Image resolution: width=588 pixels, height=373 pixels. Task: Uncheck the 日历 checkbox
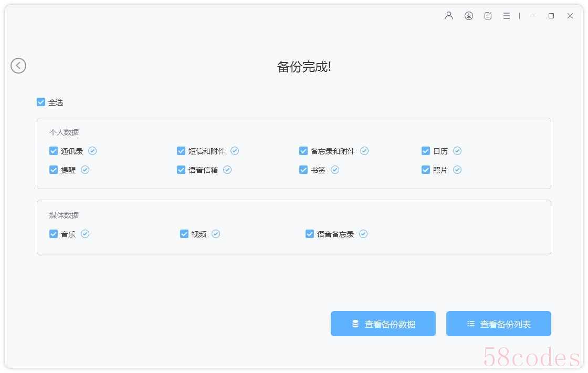[426, 151]
